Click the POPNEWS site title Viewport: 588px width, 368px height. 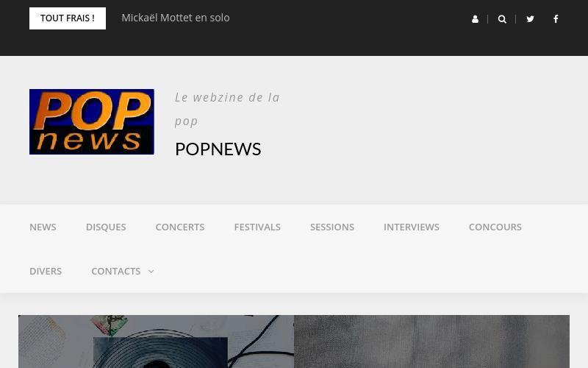(218, 149)
